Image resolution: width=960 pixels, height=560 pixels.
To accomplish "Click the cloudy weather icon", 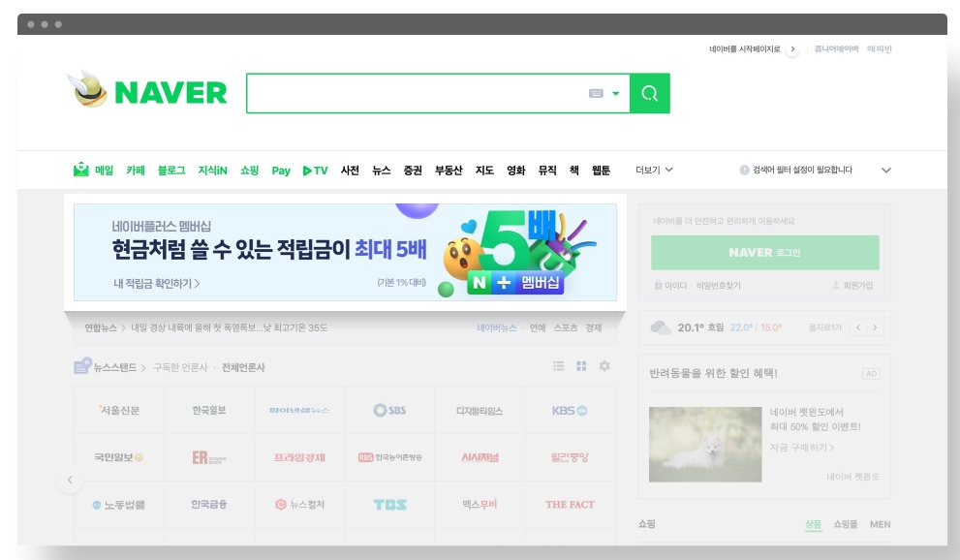I will tap(661, 327).
